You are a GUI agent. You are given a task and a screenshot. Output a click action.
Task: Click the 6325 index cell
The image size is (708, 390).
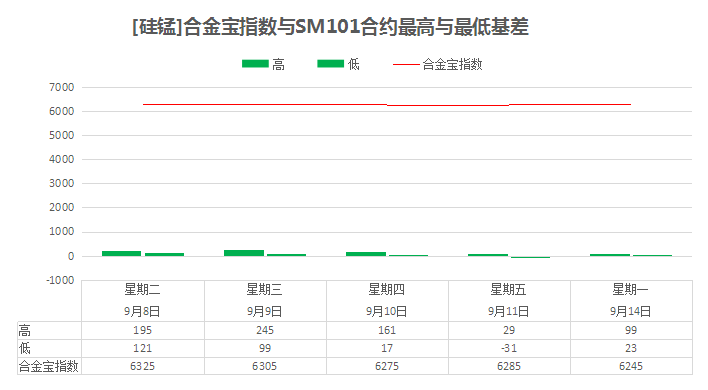tap(143, 366)
